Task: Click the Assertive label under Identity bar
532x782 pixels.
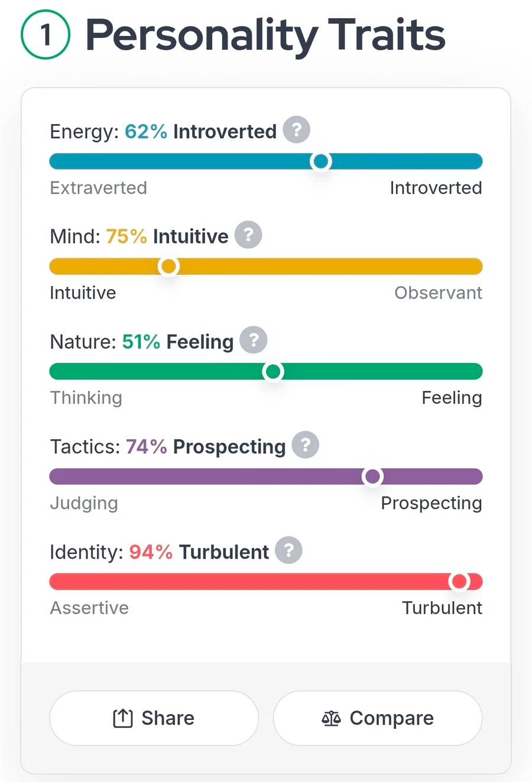Action: coord(89,608)
